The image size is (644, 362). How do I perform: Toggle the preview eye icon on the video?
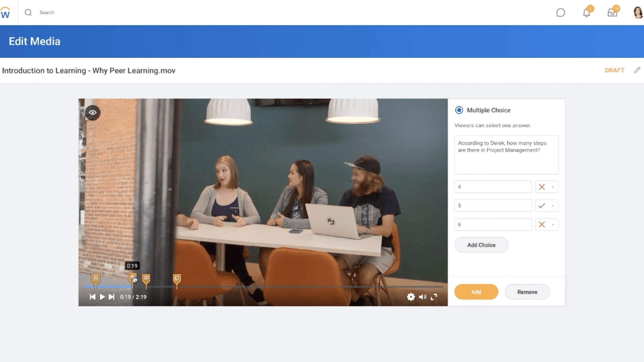click(x=92, y=113)
